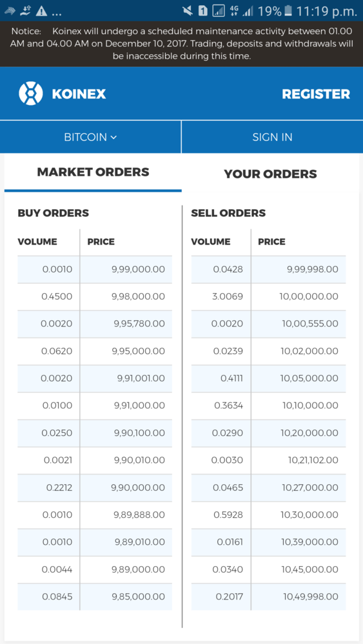The image size is (363, 644).
Task: Tap the Koinex logo icon
Action: click(31, 93)
